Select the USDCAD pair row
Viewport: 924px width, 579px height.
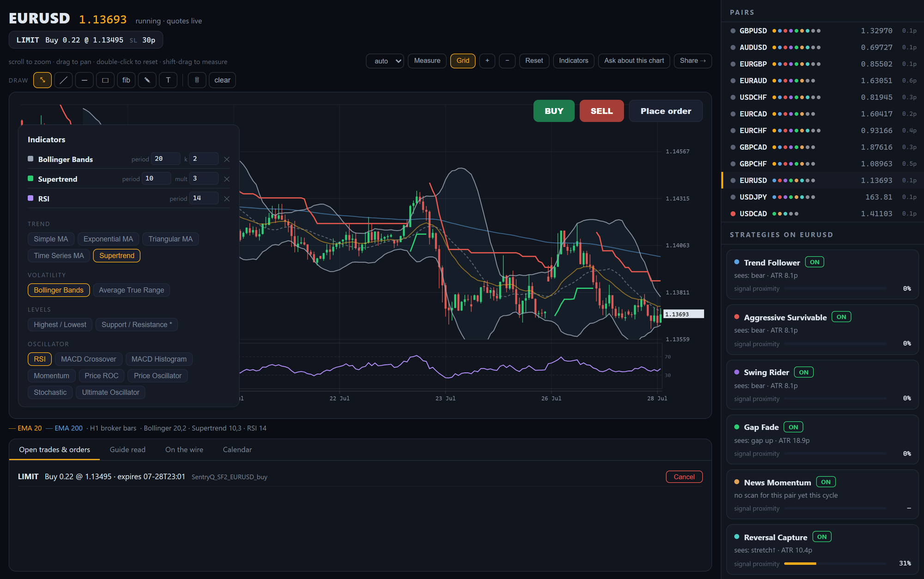pyautogui.click(x=823, y=214)
